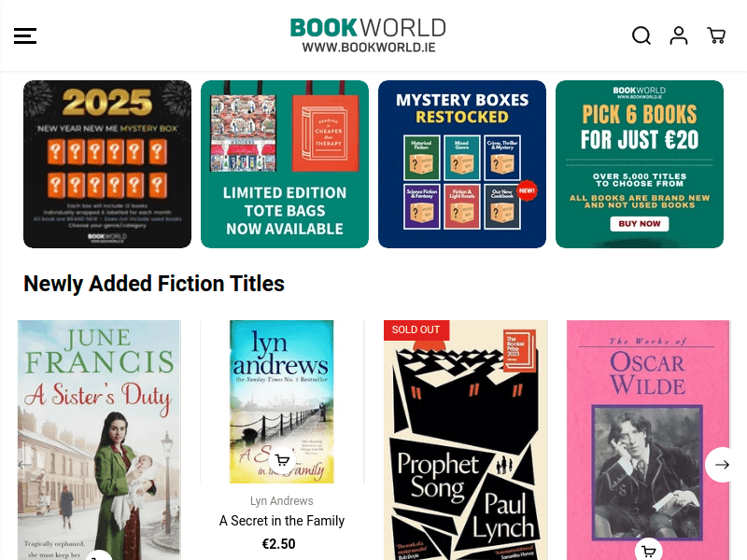Open the hamburger navigation menu

[25, 35]
